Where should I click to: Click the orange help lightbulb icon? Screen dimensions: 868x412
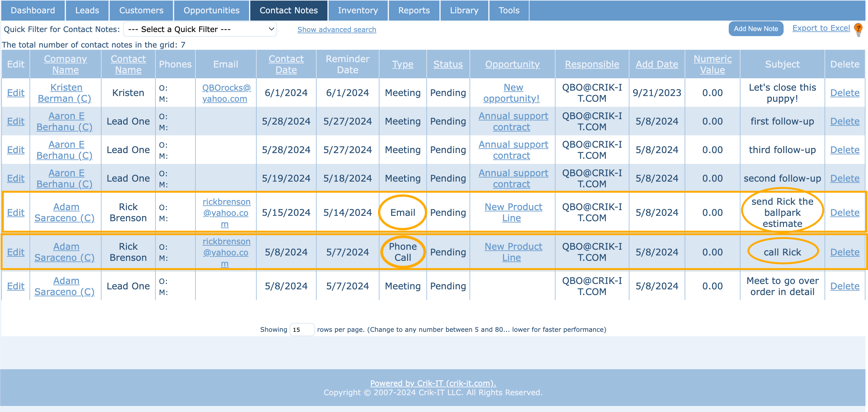click(858, 29)
